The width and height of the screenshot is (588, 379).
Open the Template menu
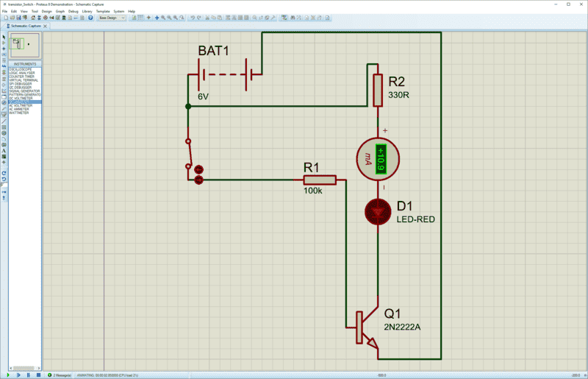[x=103, y=11]
